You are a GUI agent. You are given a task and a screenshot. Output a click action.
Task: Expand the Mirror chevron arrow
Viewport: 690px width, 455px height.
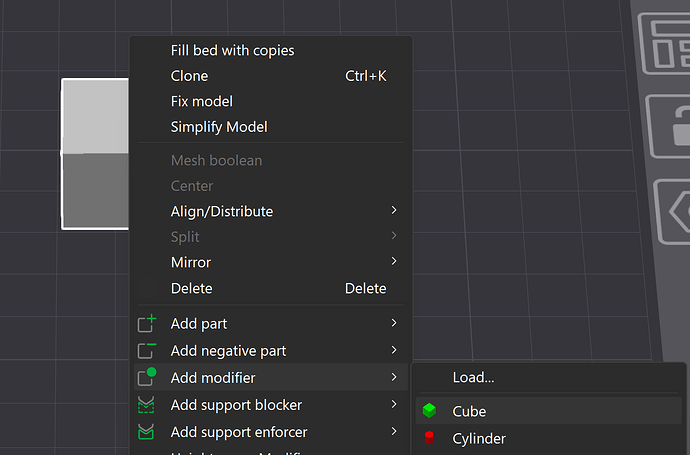coord(394,261)
